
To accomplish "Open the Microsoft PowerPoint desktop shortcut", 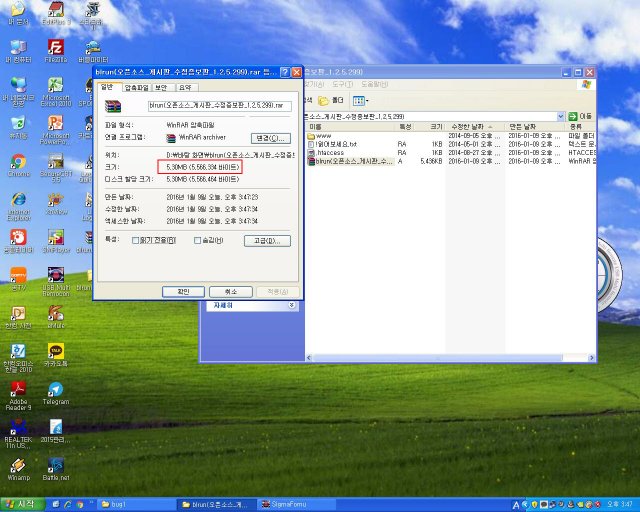I will point(56,129).
